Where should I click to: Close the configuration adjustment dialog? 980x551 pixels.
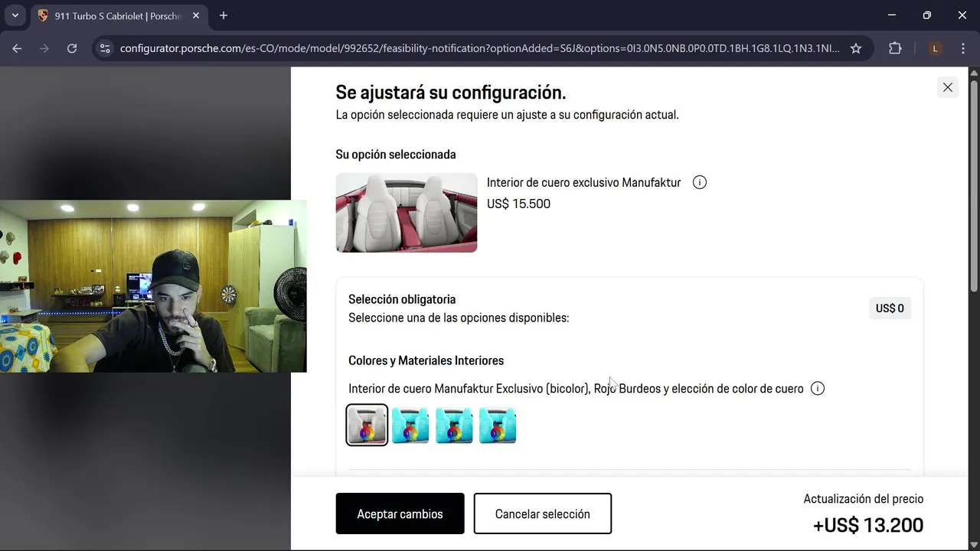[x=948, y=87]
